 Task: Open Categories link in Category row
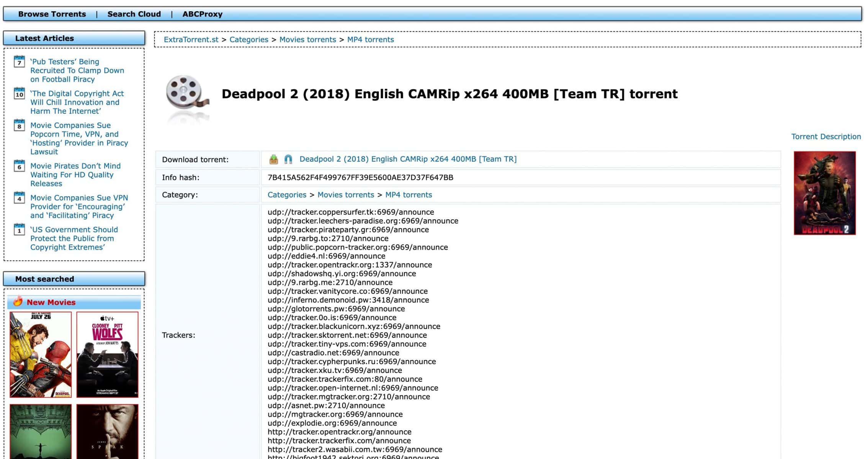[287, 195]
